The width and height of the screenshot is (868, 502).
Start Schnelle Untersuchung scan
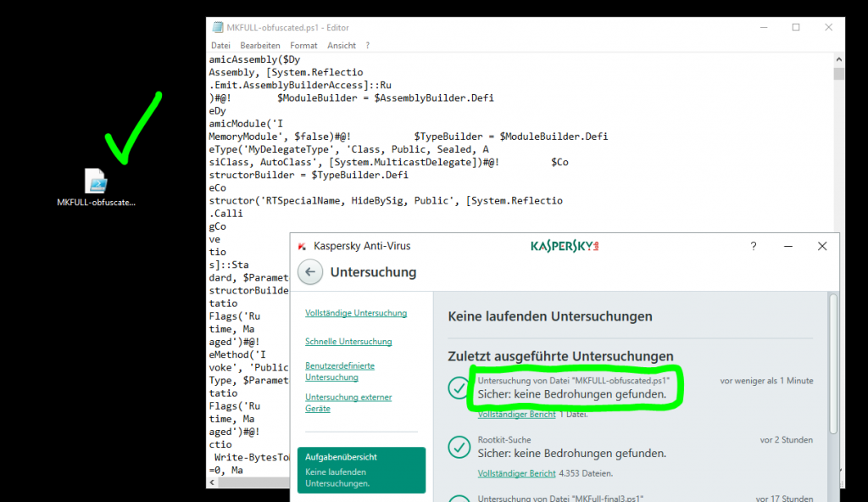coord(348,342)
